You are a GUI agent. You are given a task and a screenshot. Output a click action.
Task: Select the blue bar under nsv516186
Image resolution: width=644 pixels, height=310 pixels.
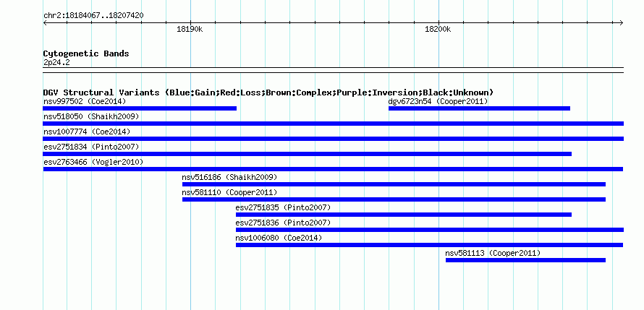coord(394,184)
